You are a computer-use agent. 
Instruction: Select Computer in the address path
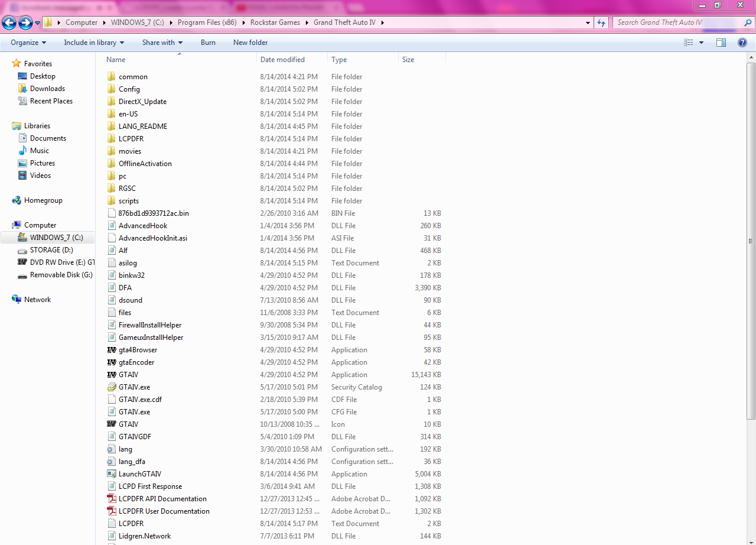click(82, 22)
